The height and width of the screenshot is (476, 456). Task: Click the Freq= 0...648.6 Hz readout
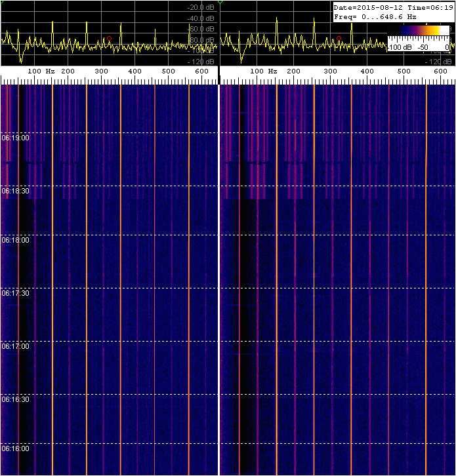(375, 17)
